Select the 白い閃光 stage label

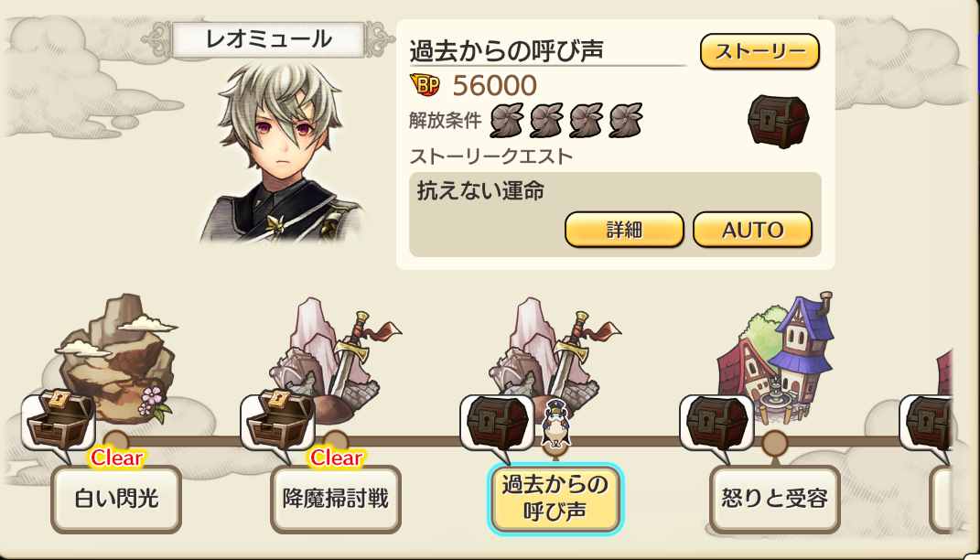[x=116, y=500]
